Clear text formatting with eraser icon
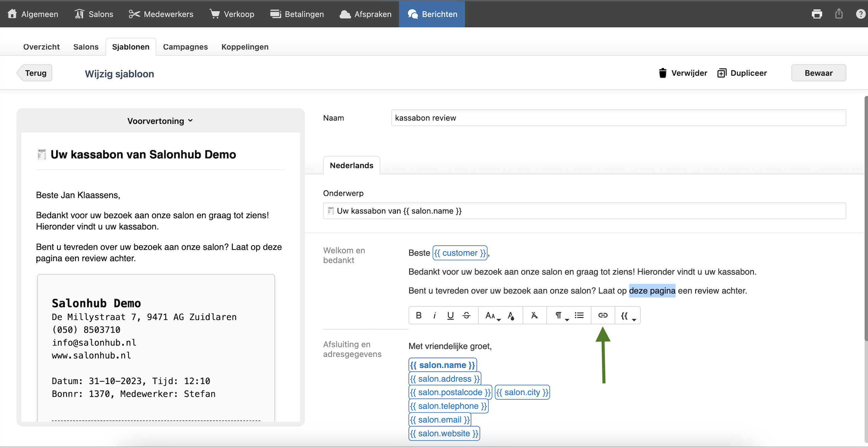 (534, 315)
